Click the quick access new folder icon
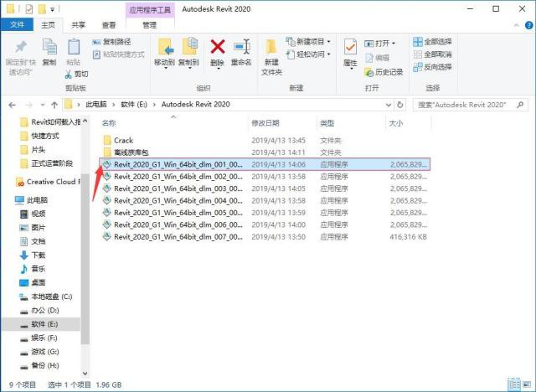The height and width of the screenshot is (392, 536). tap(42, 9)
